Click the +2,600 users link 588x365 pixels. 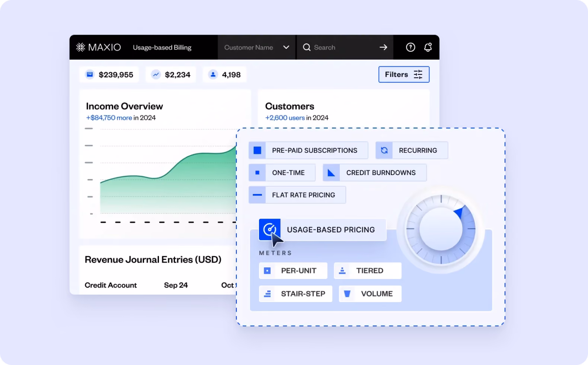tap(285, 118)
